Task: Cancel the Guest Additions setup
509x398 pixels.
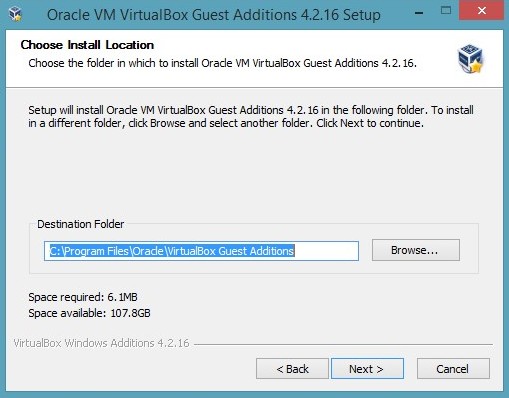Action: coord(453,369)
